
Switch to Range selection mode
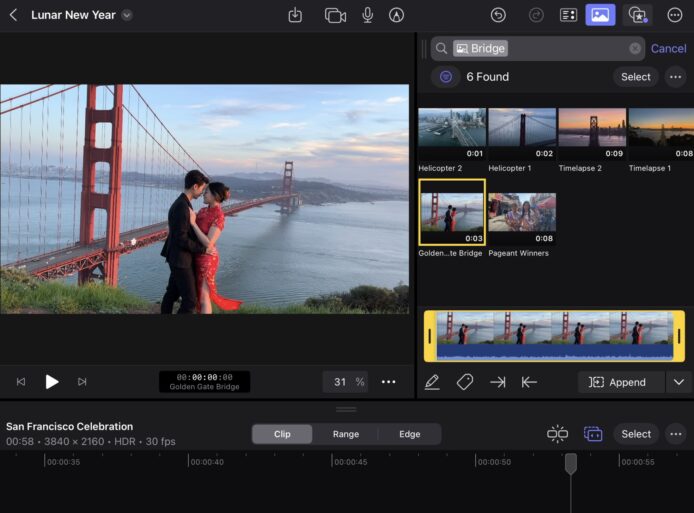pyautogui.click(x=345, y=434)
